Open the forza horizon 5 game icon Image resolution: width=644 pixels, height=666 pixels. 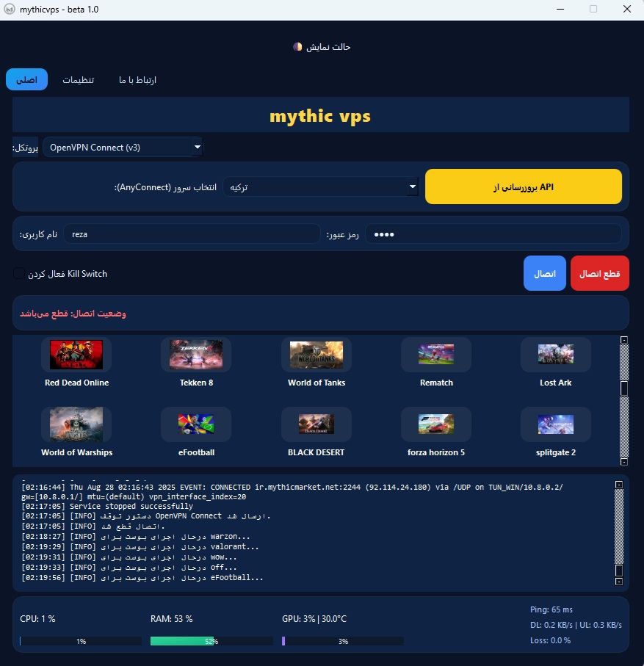[x=435, y=424]
